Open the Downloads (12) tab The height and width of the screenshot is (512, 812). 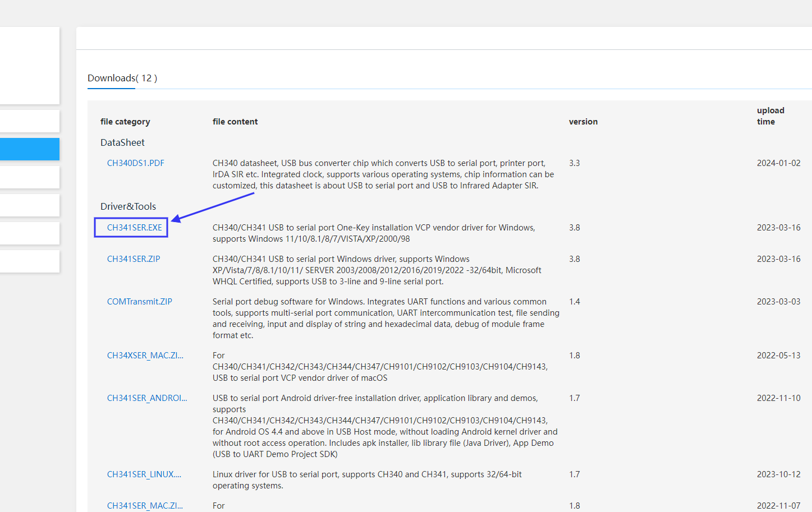pyautogui.click(x=122, y=78)
